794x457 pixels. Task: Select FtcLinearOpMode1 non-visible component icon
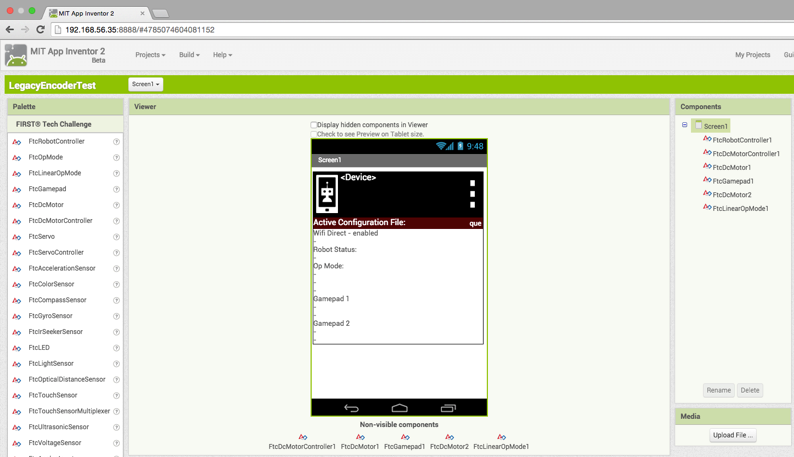tap(501, 437)
